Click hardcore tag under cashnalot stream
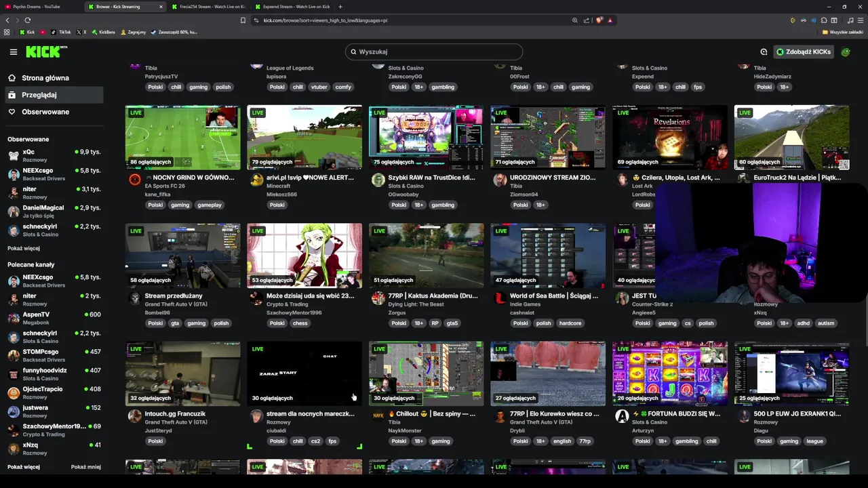Image resolution: width=868 pixels, height=488 pixels. pos(570,323)
